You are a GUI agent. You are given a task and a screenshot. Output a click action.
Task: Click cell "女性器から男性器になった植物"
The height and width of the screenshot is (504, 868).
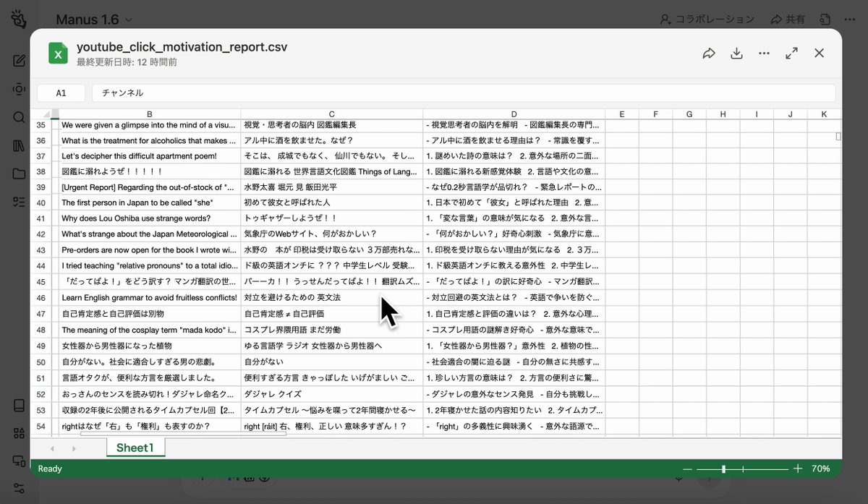[x=150, y=346]
